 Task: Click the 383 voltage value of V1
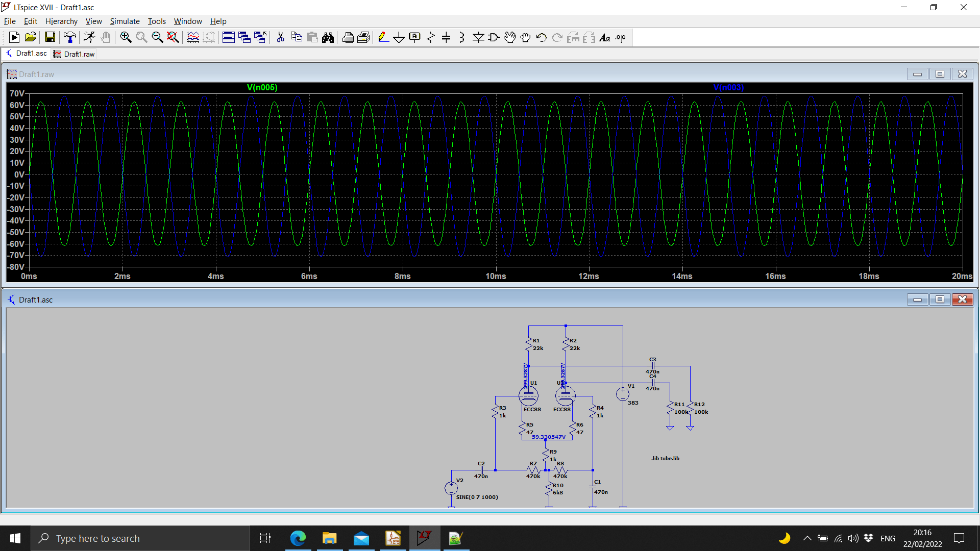633,403
